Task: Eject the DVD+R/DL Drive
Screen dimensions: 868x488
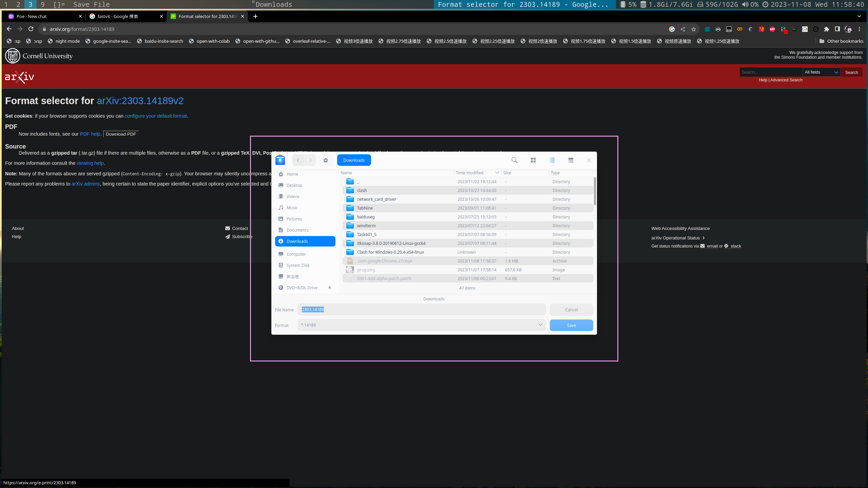Action: pos(329,287)
